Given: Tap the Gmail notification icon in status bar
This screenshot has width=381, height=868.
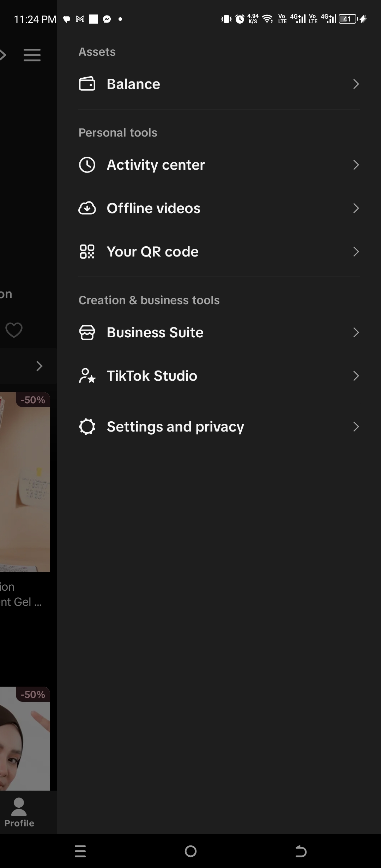Looking at the screenshot, I should click(80, 19).
